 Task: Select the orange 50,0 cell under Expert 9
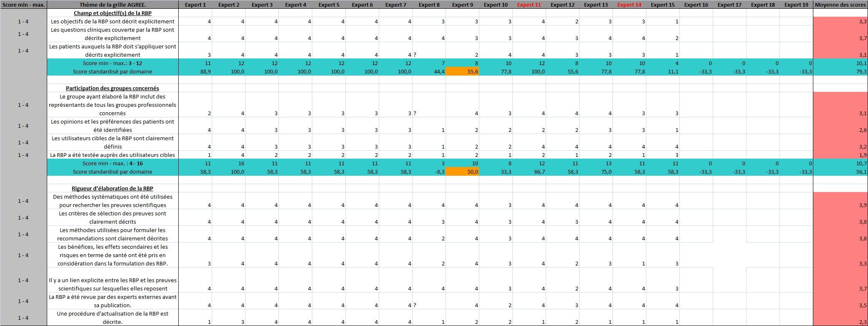(x=463, y=172)
